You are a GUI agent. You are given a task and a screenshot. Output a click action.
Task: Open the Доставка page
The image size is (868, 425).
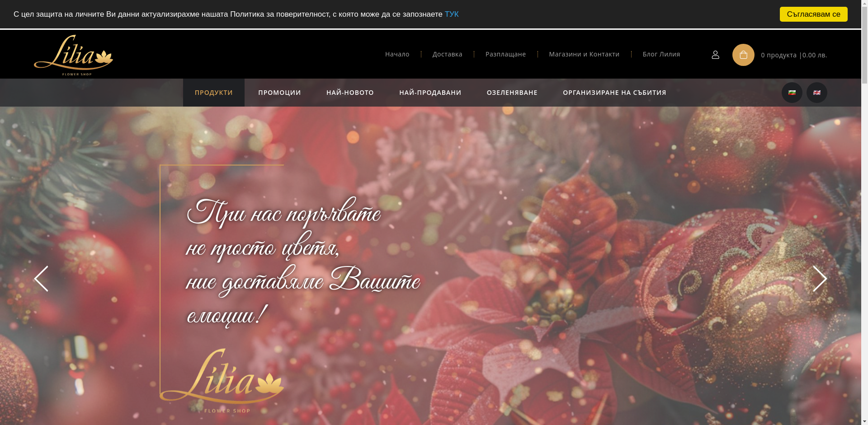coord(447,54)
